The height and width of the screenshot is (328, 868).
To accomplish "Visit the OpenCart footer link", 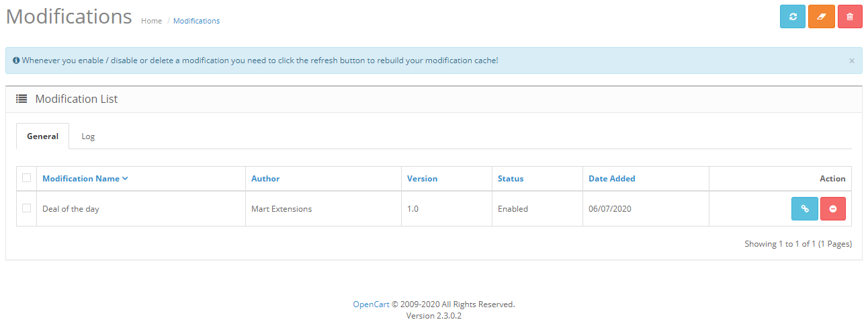I will click(x=372, y=304).
